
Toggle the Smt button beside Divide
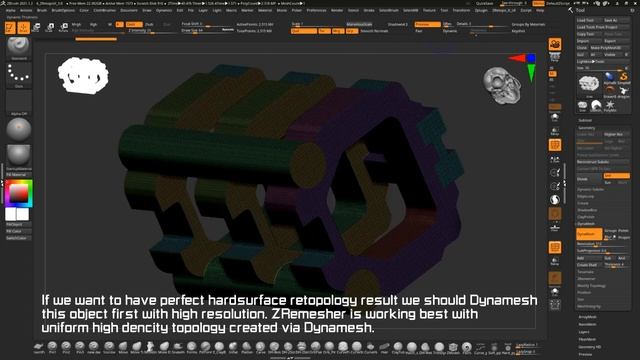pyautogui.click(x=616, y=176)
